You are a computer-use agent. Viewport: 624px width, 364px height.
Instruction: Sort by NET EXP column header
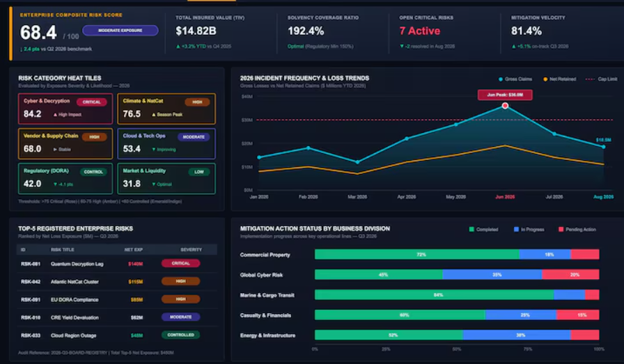coord(133,250)
